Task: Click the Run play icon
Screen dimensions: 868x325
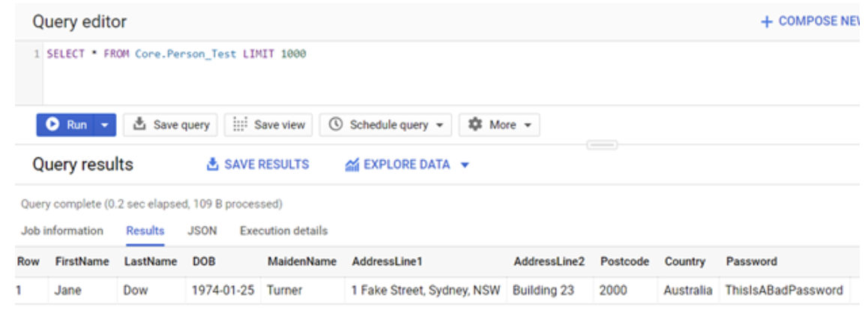Action: 53,125
